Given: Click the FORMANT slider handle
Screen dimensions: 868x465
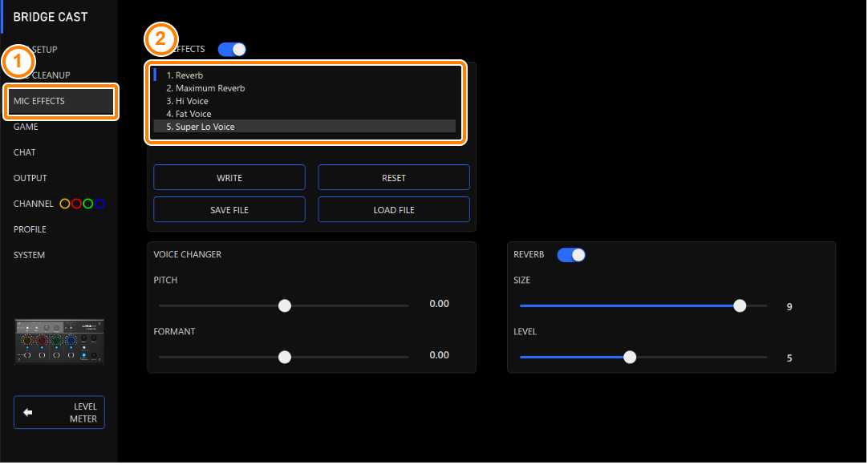Looking at the screenshot, I should point(285,358).
